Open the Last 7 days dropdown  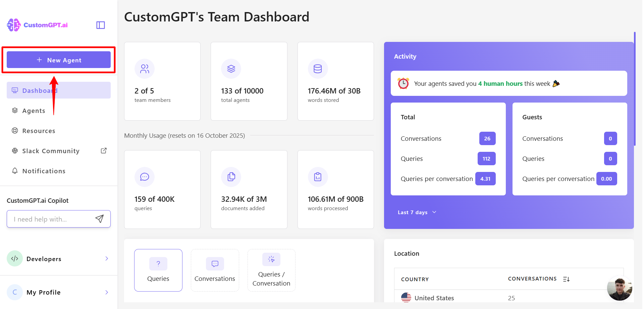pyautogui.click(x=417, y=212)
